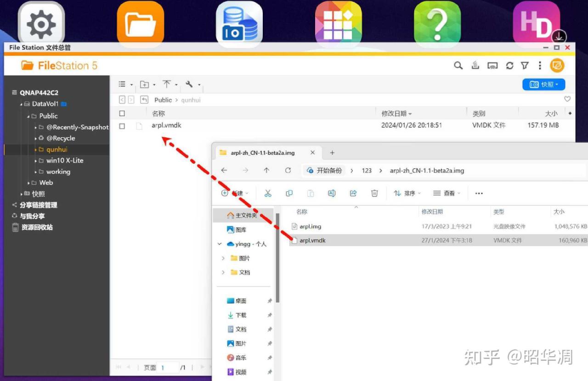
Task: Click the heart favorites icon in FileStation
Action: pyautogui.click(x=567, y=99)
